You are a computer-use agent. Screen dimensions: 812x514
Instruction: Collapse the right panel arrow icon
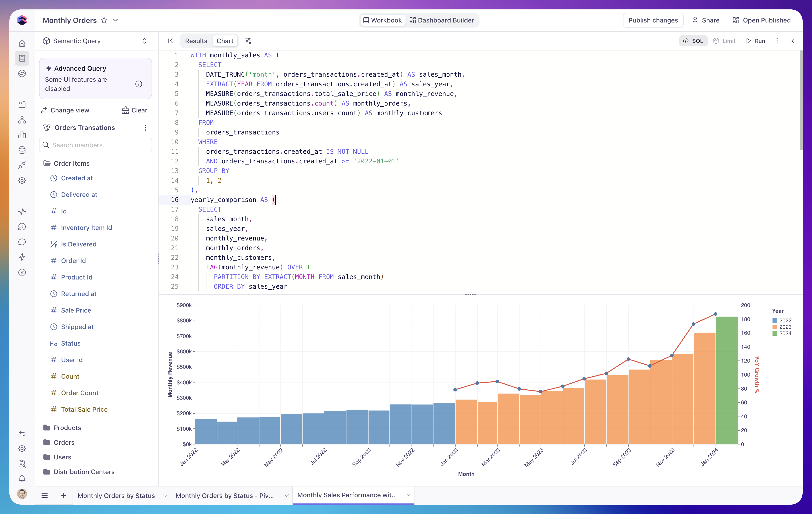click(x=792, y=41)
